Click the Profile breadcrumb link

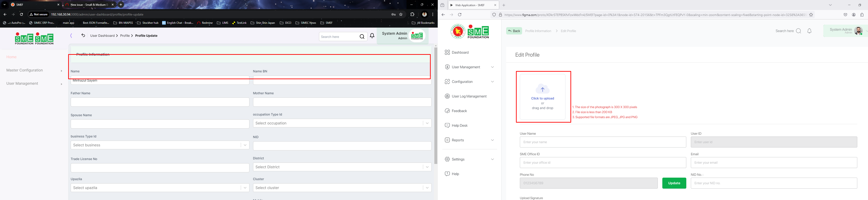[125, 36]
